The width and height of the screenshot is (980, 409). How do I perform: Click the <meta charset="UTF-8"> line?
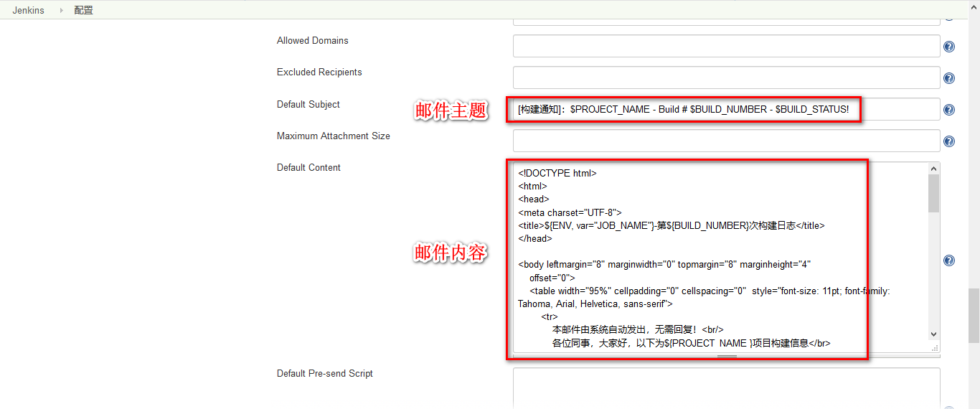pyautogui.click(x=570, y=212)
